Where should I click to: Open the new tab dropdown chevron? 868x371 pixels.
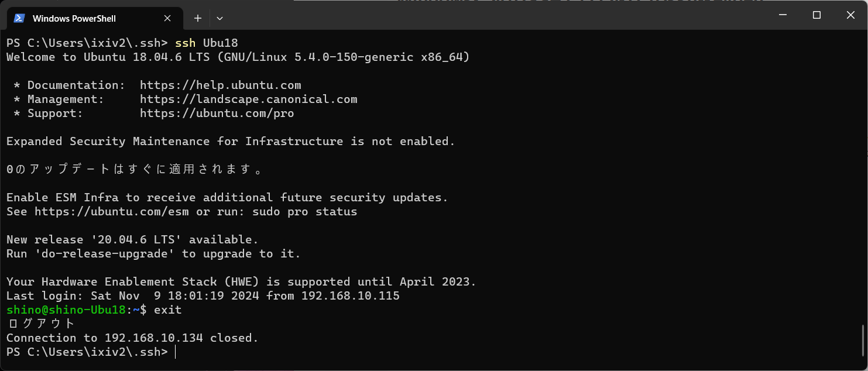[219, 18]
